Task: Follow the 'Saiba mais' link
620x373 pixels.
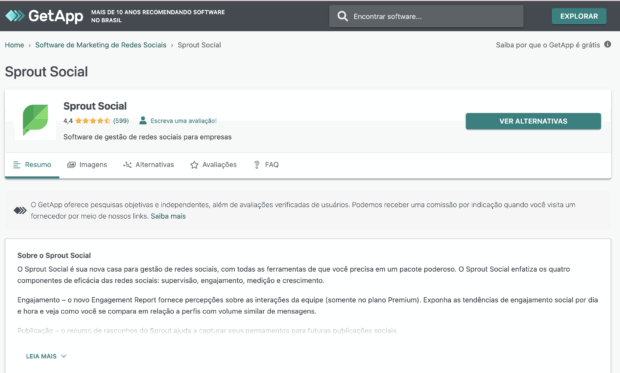Action: tap(168, 216)
